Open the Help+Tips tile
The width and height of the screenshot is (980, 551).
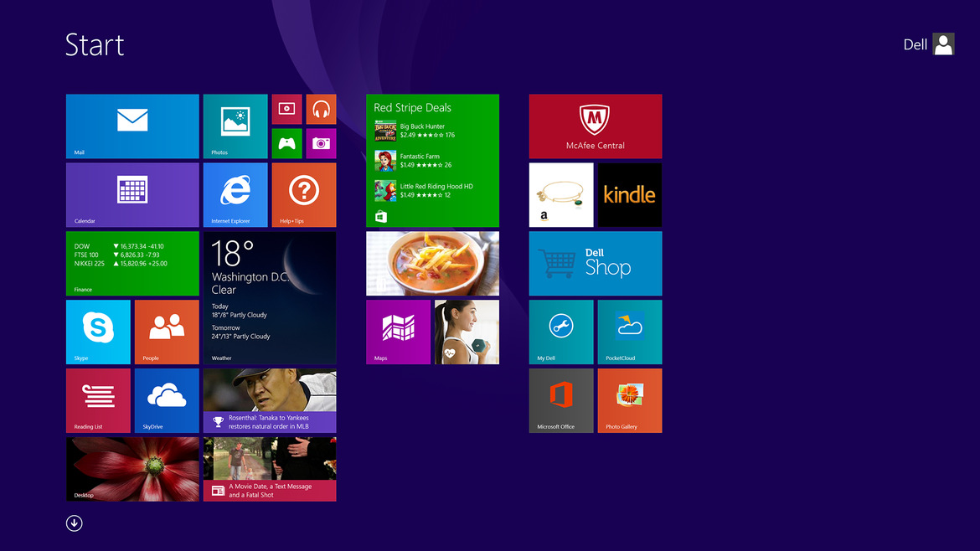[x=304, y=195]
